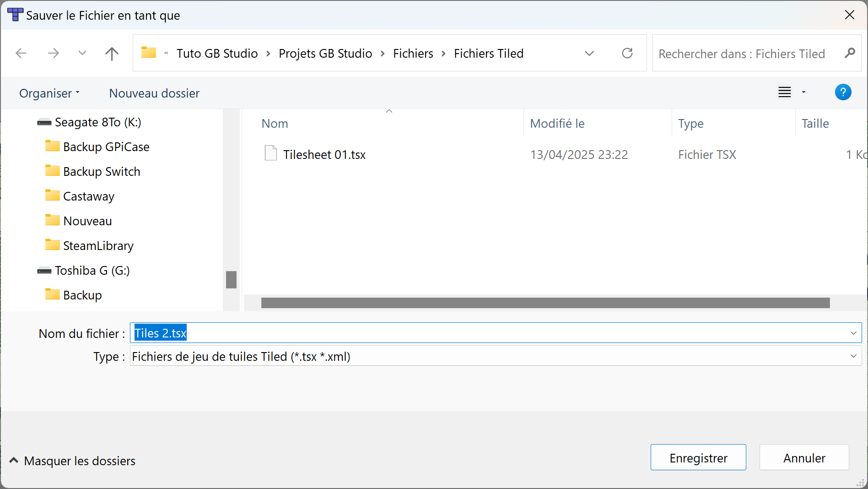Expand the address bar path history
This screenshot has width=868, height=489.
[589, 54]
